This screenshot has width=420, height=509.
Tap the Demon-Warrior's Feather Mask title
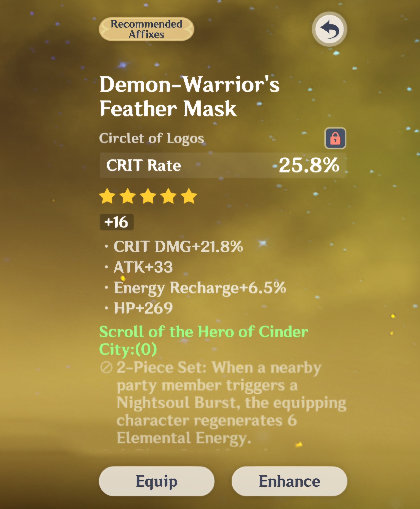tap(189, 96)
